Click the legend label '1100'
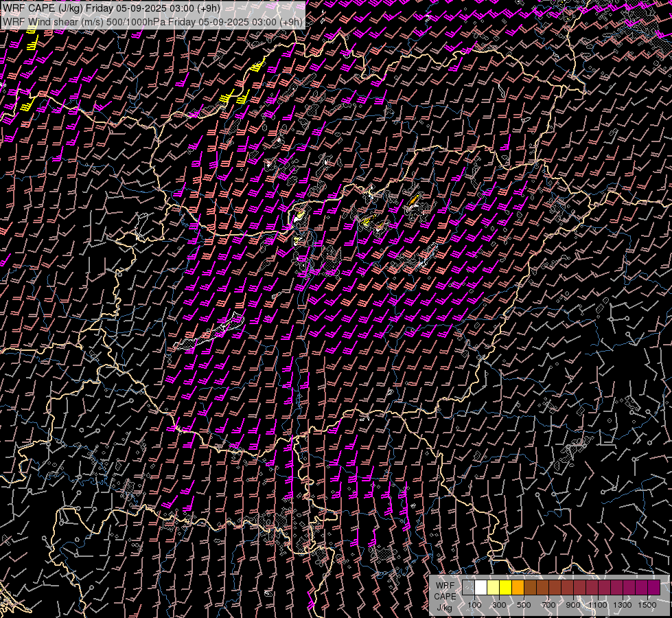This screenshot has width=672, height=618. pyautogui.click(x=598, y=605)
